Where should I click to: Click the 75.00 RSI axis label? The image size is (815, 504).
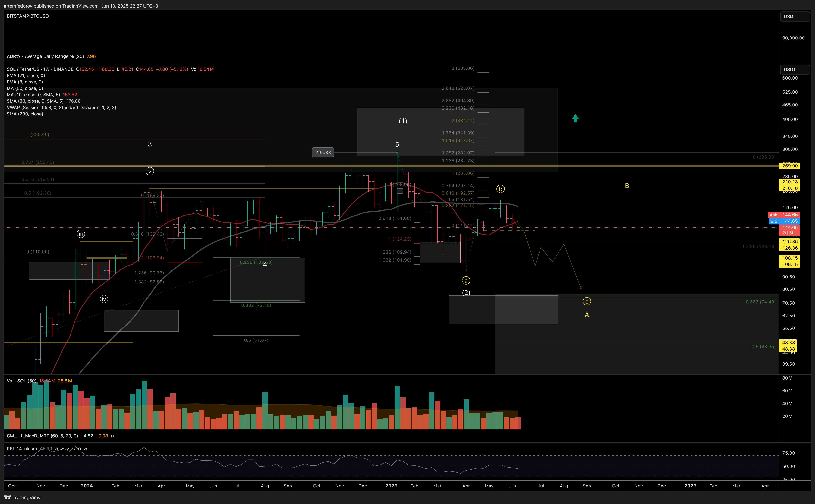pos(788,453)
